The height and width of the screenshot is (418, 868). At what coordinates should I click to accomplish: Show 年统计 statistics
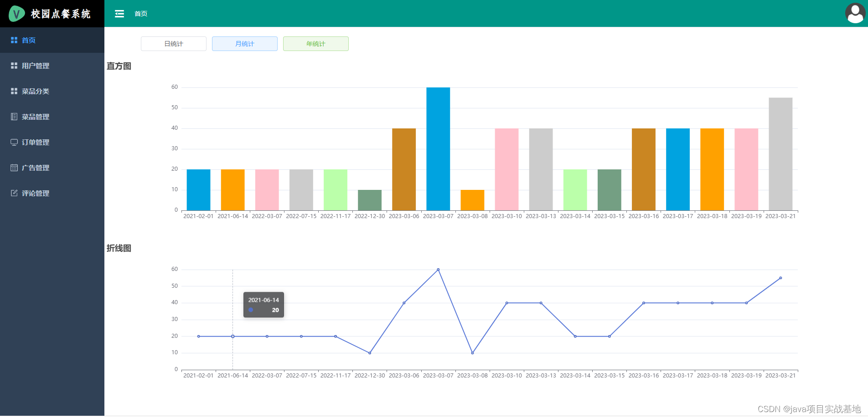coord(316,44)
